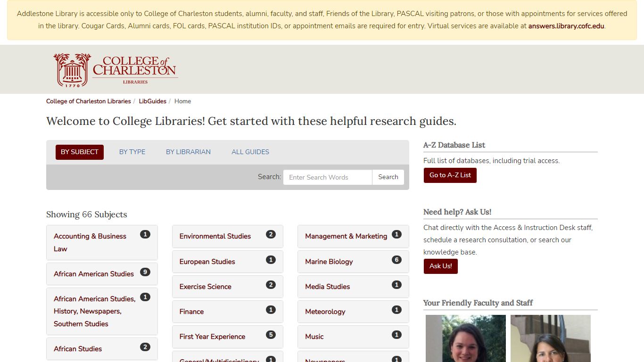Viewport: 644px width, 362px height.
Task: Switch to the BY TYPE tab
Action: pyautogui.click(x=132, y=152)
